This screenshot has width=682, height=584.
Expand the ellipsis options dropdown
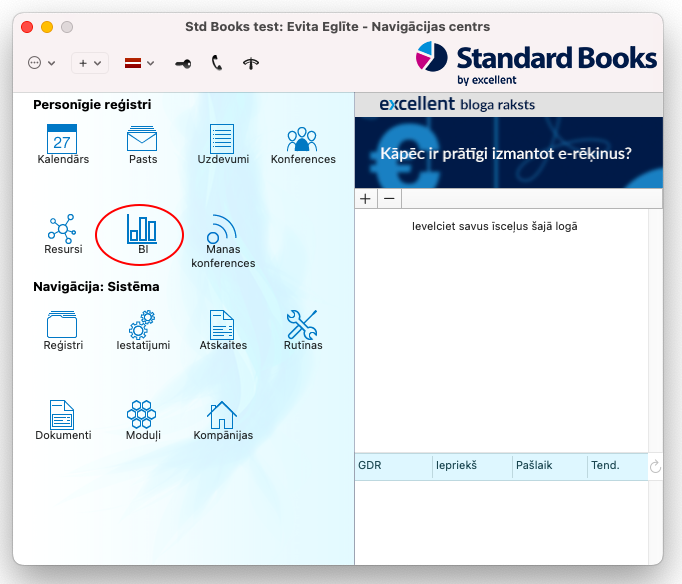(41, 63)
